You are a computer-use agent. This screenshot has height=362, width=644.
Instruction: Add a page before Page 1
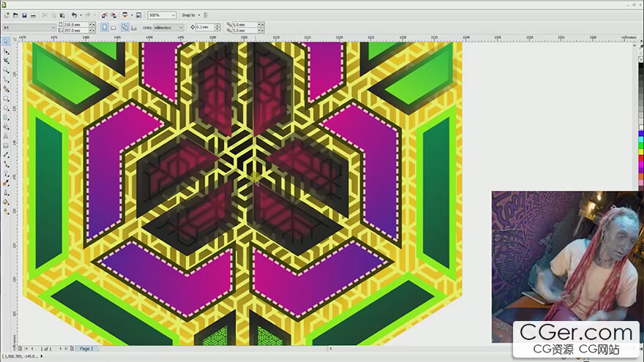20,348
